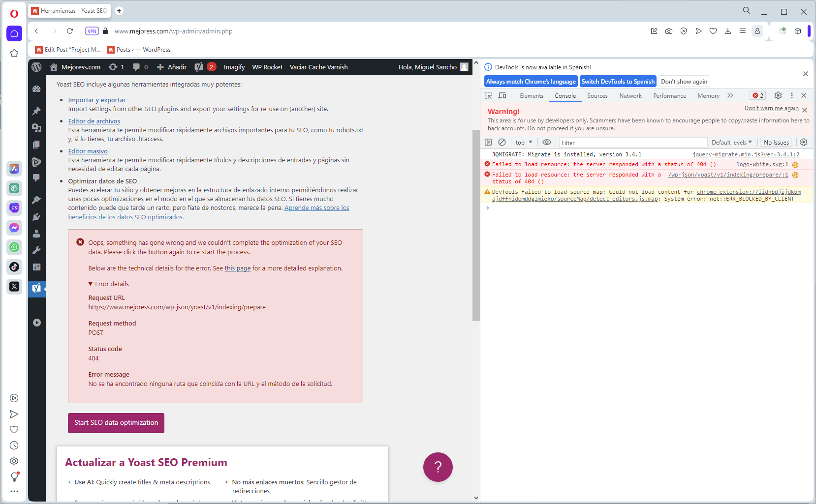The height and width of the screenshot is (504, 816).
Task: Open the ad blocker shield icon
Action: point(684,31)
